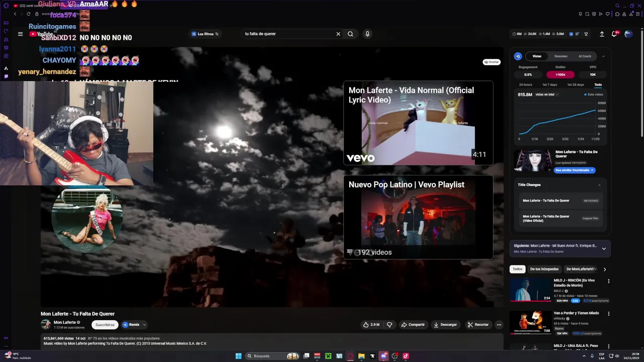Screen dimensions: 644x362
Task: Switch to the Resumen tab
Action: [x=560, y=56]
